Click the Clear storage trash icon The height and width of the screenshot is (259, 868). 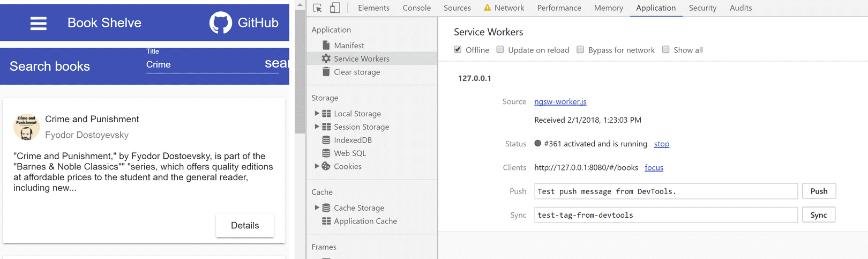326,72
